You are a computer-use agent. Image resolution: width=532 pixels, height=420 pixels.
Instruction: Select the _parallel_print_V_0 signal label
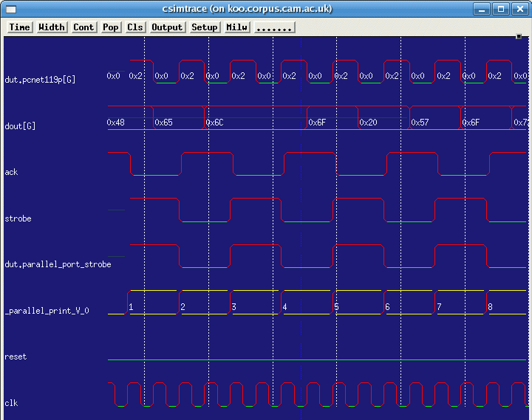pyautogui.click(x=47, y=311)
